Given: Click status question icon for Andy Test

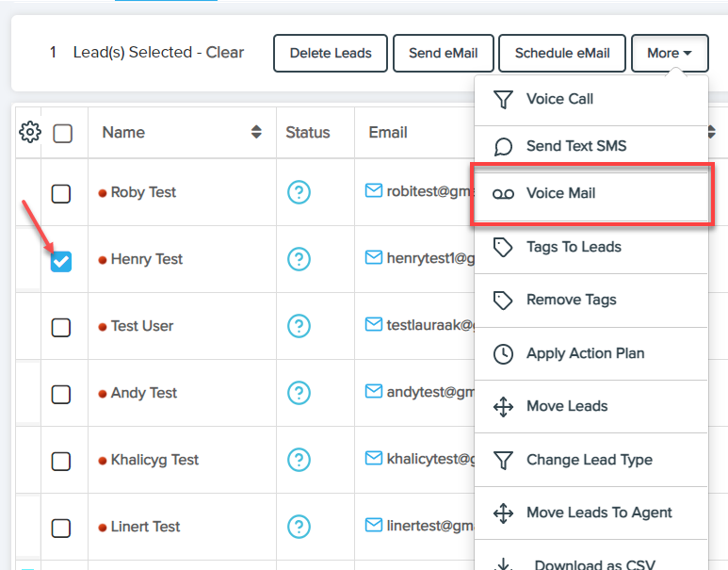Looking at the screenshot, I should point(299,393).
